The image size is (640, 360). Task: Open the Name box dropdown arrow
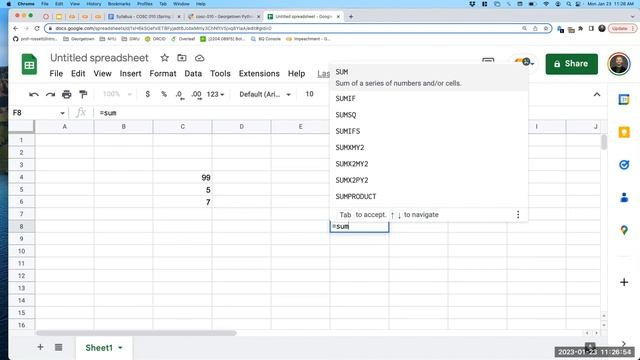62,113
